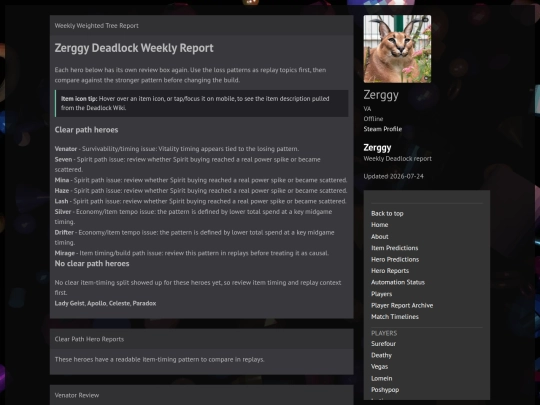Viewport: 540px width, 405px height.
Task: Navigate to Hero Predictions
Action: tap(395, 259)
